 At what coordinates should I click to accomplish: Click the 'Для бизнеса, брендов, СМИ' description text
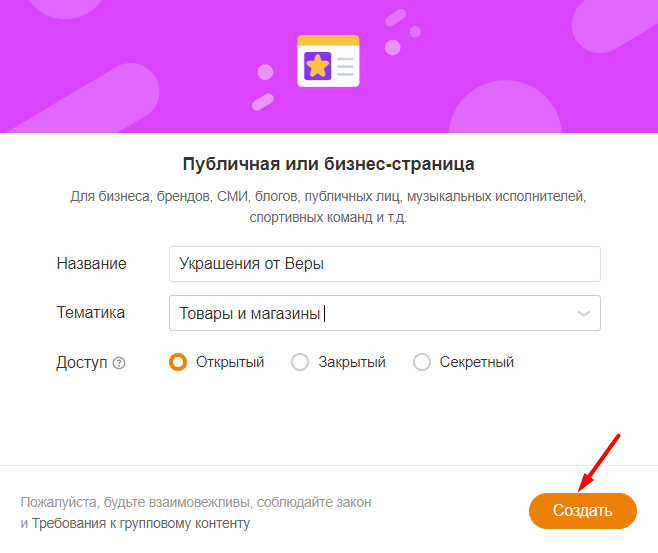(328, 197)
